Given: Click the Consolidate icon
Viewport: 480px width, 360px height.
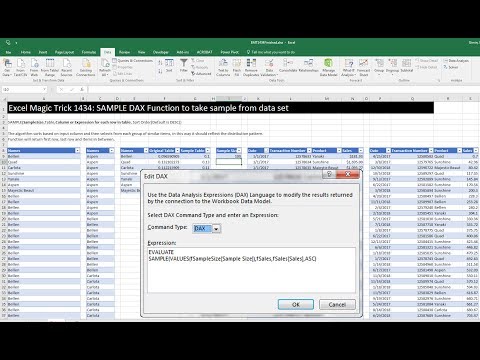Looking at the screenshot, I should (x=288, y=66).
